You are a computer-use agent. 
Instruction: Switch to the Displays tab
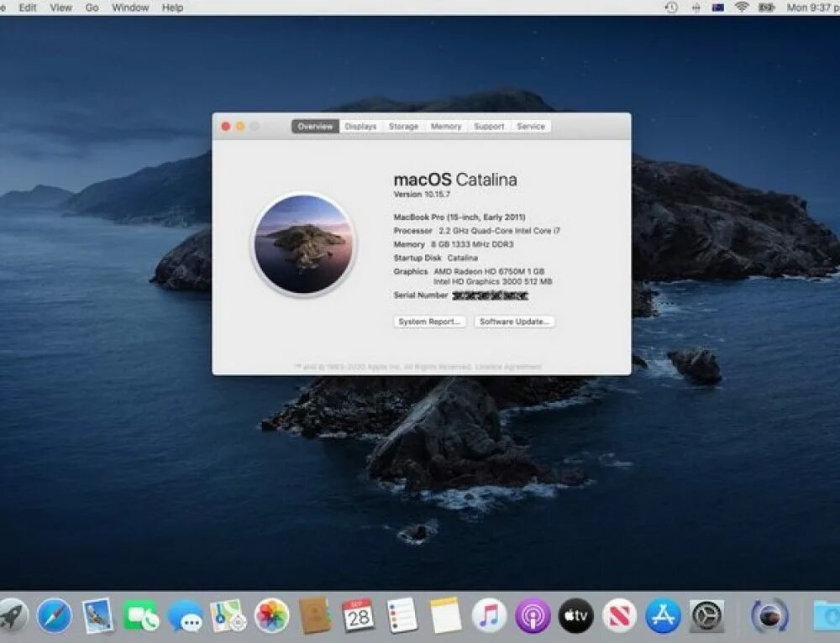pyautogui.click(x=360, y=127)
